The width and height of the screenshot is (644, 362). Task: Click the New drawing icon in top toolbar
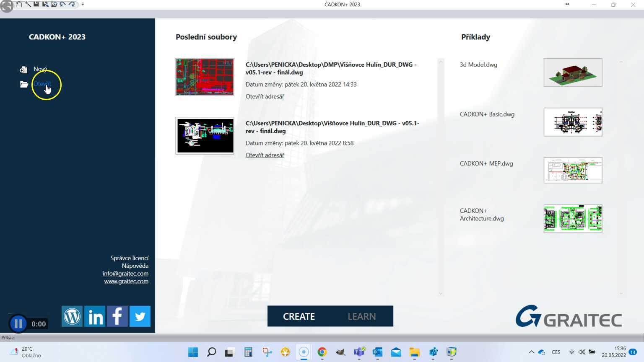pyautogui.click(x=19, y=4)
